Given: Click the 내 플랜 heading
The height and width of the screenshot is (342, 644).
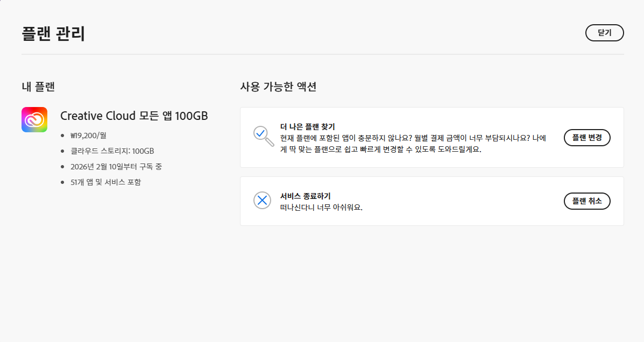Looking at the screenshot, I should tap(38, 87).
